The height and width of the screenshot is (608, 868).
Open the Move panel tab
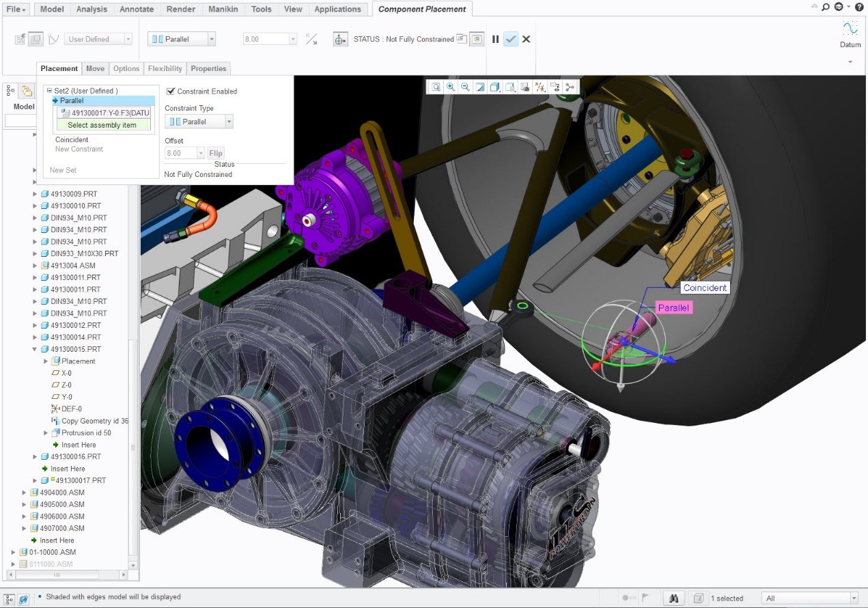95,68
